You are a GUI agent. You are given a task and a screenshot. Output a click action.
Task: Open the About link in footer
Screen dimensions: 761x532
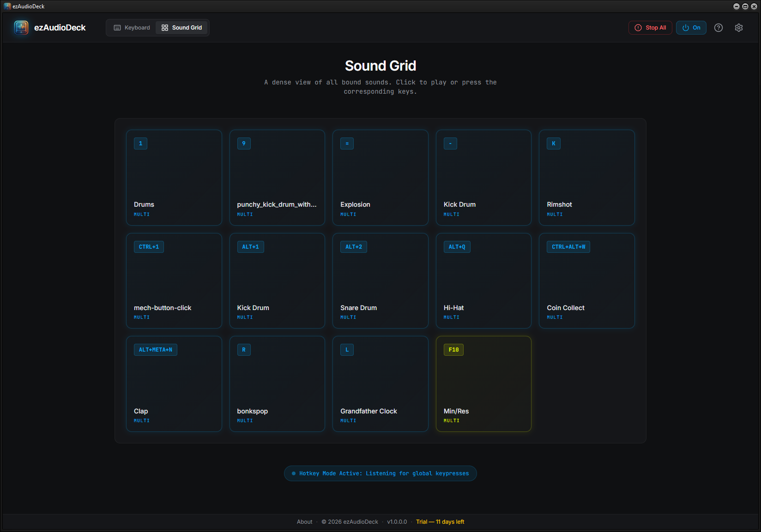pyautogui.click(x=304, y=522)
